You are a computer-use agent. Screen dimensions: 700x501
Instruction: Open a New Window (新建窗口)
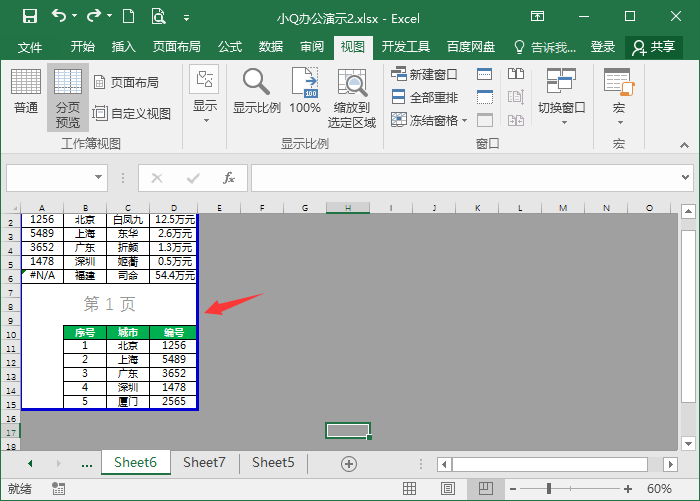pyautogui.click(x=424, y=74)
